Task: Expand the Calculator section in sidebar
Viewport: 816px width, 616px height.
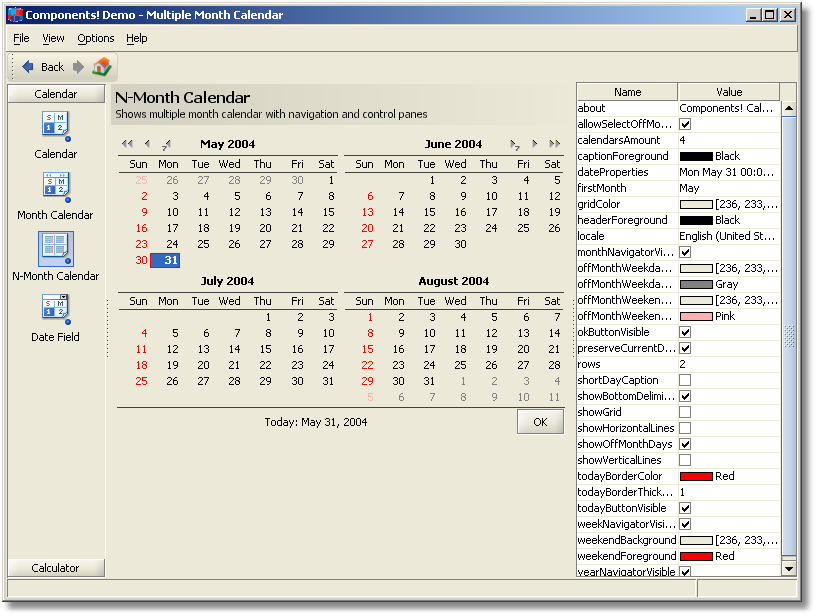Action: pyautogui.click(x=56, y=568)
